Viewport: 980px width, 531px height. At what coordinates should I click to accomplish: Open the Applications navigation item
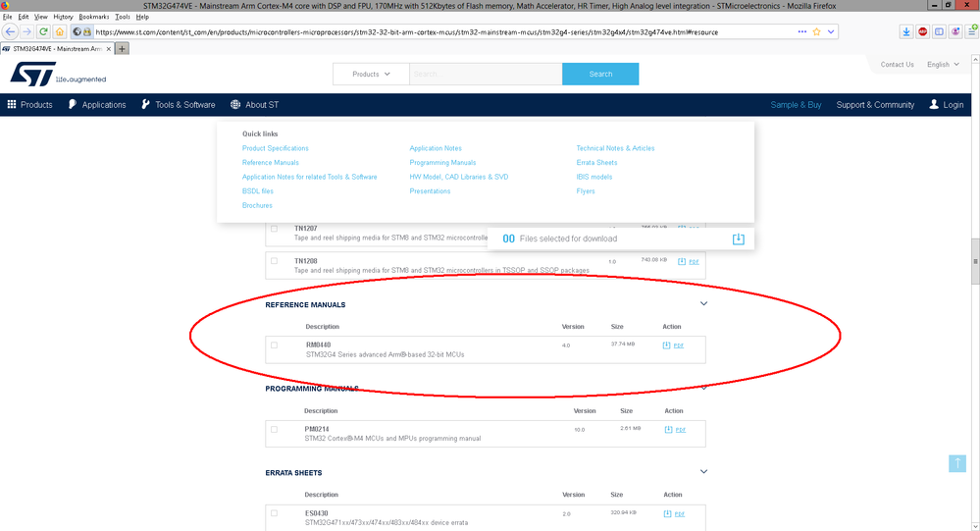[x=97, y=104]
